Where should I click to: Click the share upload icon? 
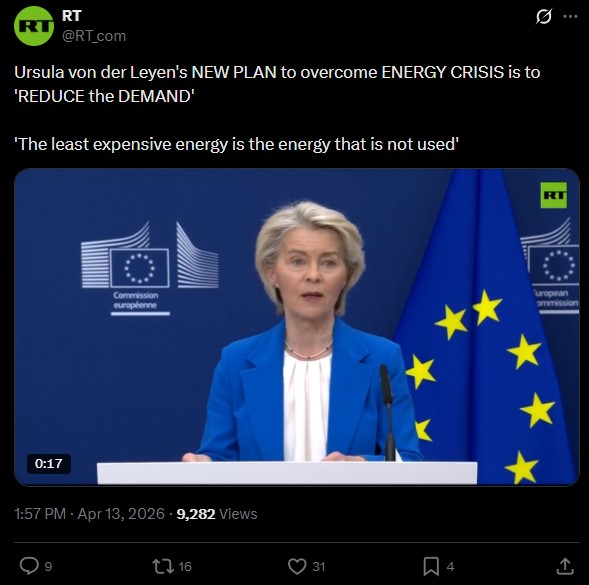tap(565, 566)
